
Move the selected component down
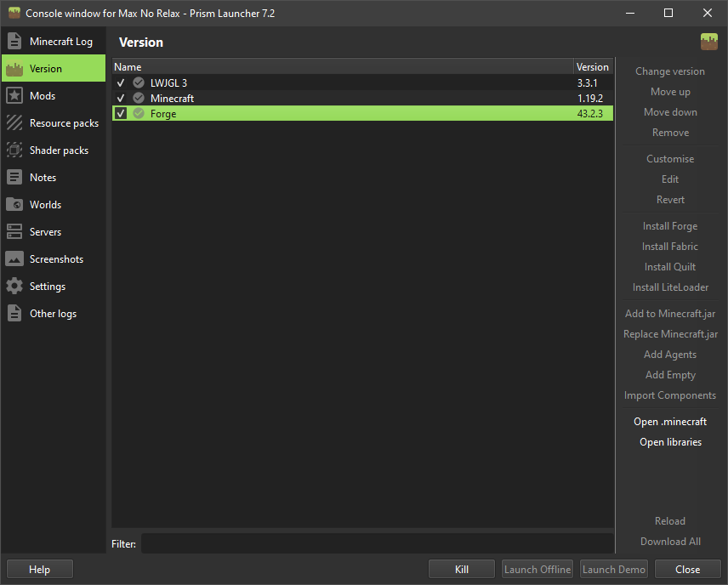click(x=670, y=112)
